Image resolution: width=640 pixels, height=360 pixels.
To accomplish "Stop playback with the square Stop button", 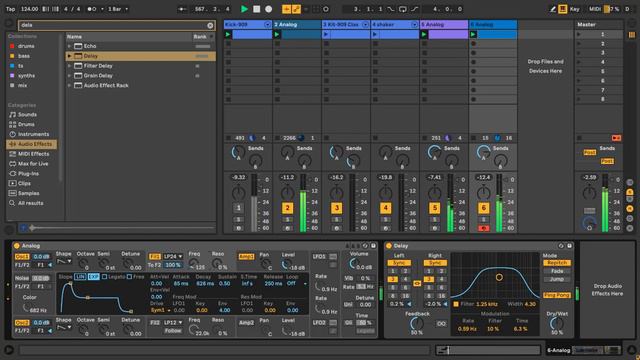I will pos(256,9).
